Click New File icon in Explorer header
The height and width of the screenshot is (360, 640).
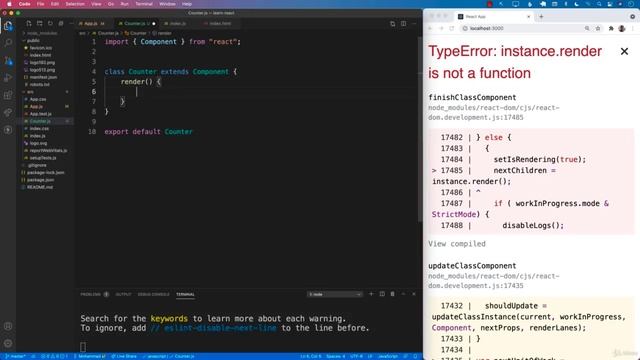pyautogui.click(x=29, y=24)
